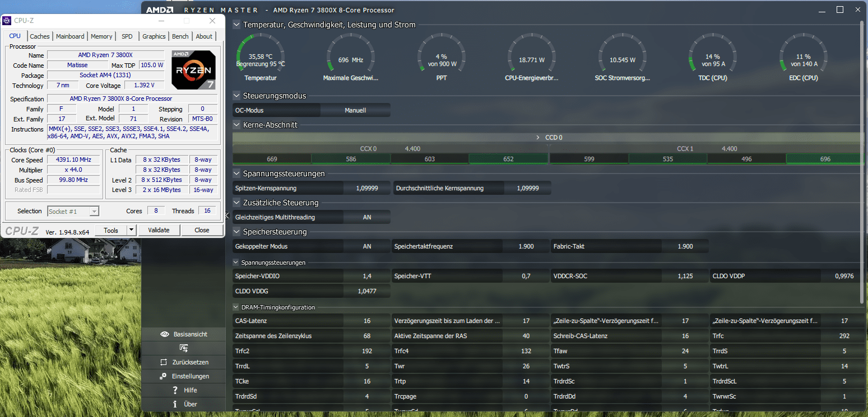The image size is (868, 417).
Task: Open the Tools dropdown arrow in CPU-Z
Action: [131, 230]
